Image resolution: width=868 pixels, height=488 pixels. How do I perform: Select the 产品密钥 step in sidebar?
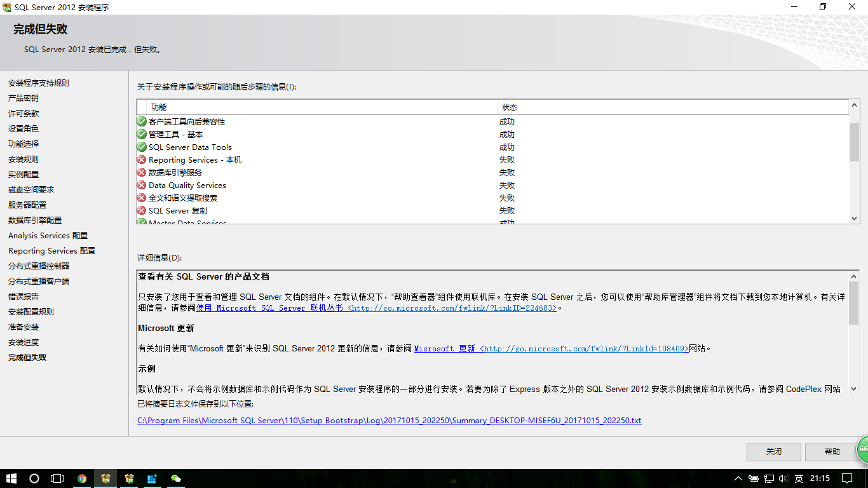tap(24, 98)
